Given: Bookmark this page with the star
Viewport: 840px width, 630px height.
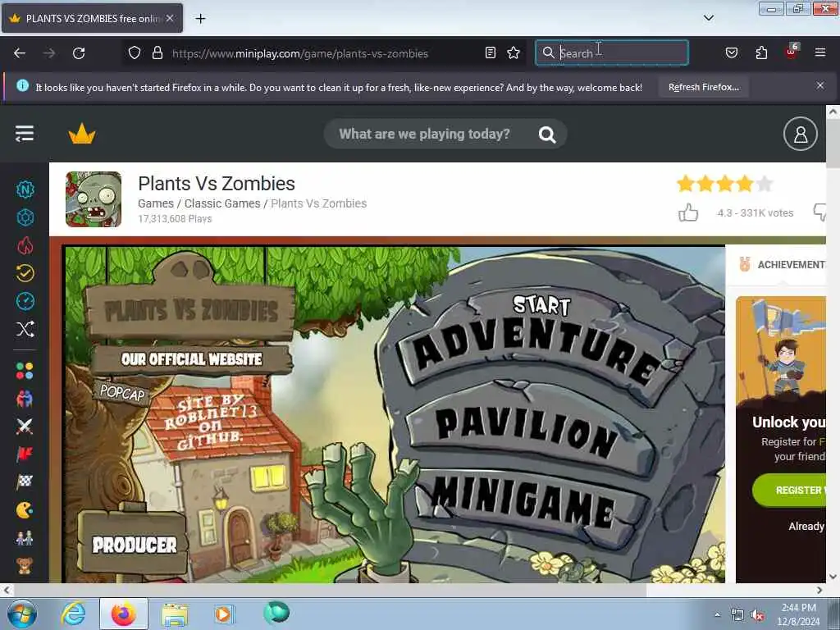Looking at the screenshot, I should pyautogui.click(x=514, y=53).
